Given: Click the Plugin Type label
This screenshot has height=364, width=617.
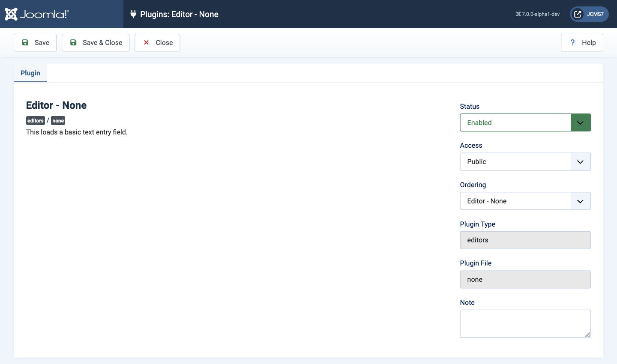Looking at the screenshot, I should pos(477,224).
